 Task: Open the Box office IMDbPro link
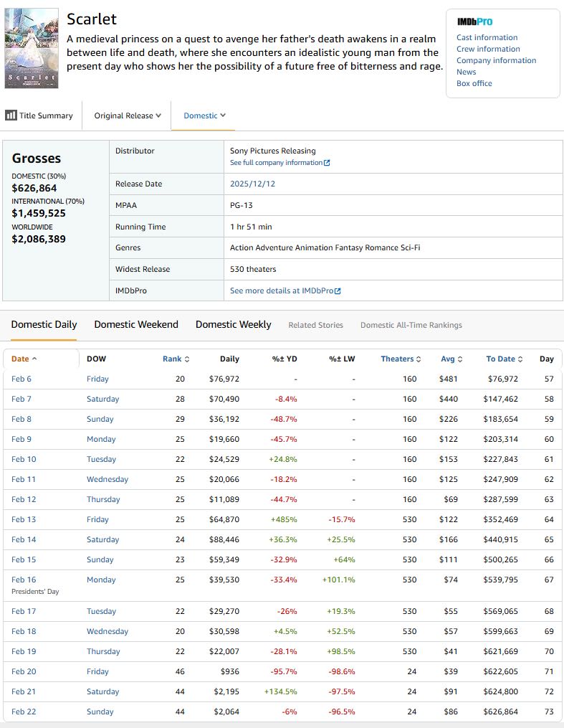pyautogui.click(x=474, y=83)
